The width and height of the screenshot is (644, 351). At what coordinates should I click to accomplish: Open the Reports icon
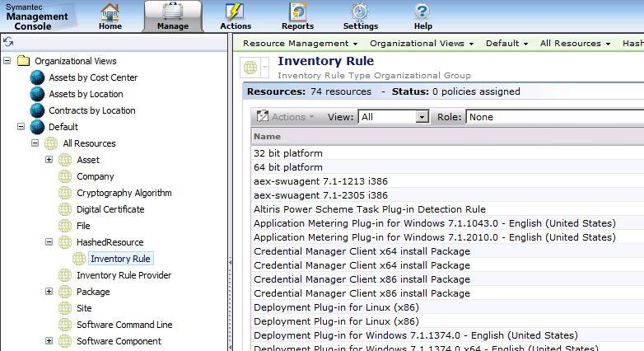[297, 13]
